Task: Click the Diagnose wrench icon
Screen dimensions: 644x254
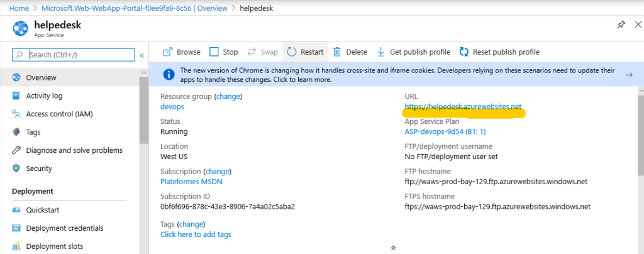Action: pyautogui.click(x=16, y=150)
